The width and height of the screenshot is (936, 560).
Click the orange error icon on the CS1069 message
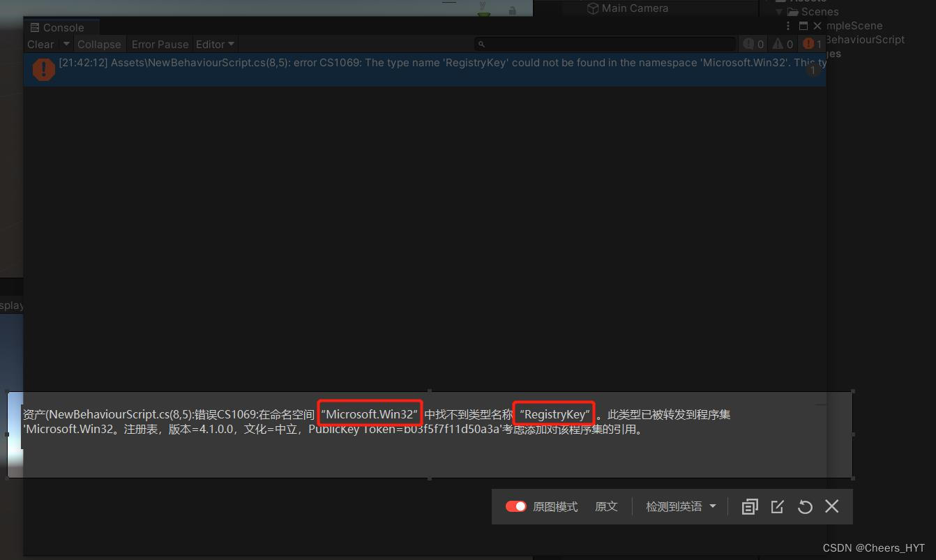tap(43, 69)
